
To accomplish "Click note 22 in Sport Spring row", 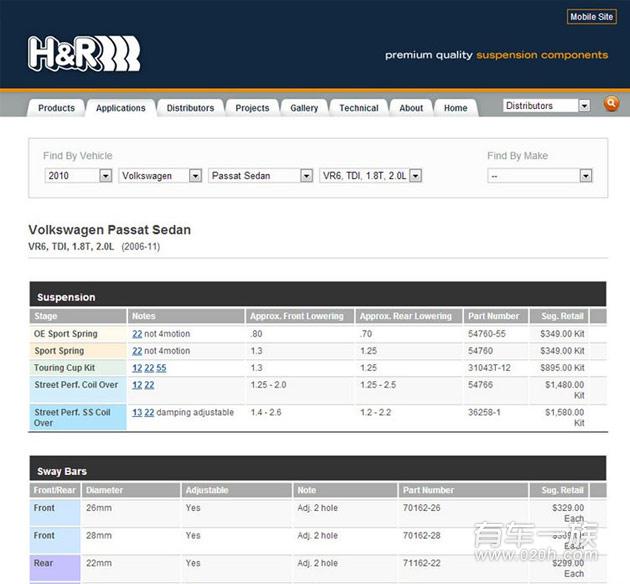I will pyautogui.click(x=137, y=351).
